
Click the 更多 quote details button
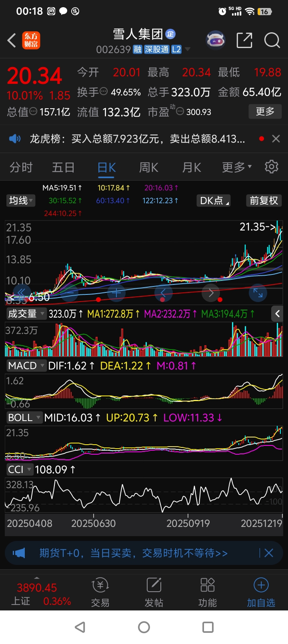pyautogui.click(x=265, y=111)
